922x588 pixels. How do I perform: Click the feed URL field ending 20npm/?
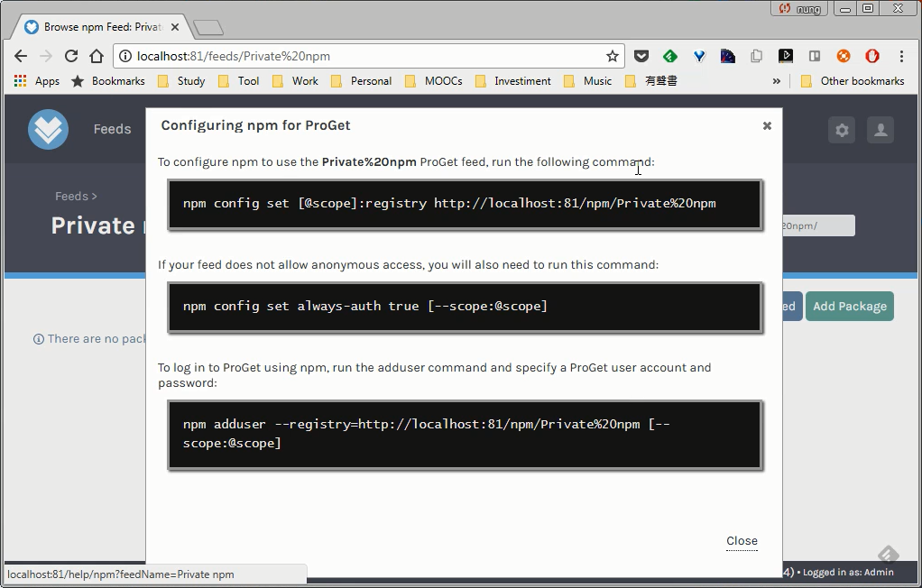tap(818, 225)
